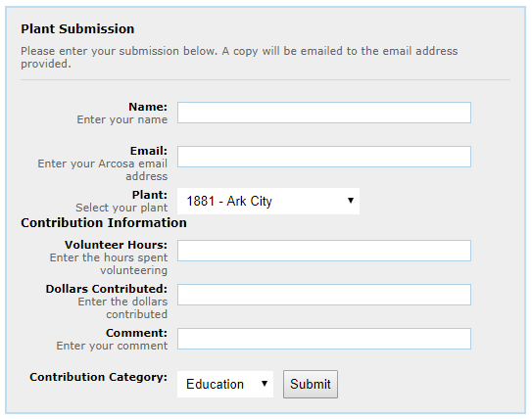Viewport: 532px width, 419px height.
Task: Click the Plant Submission heading
Action: tap(77, 28)
